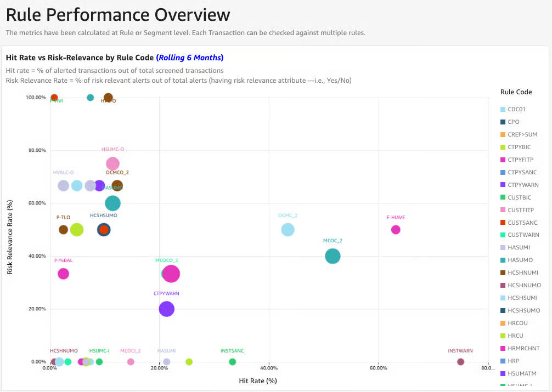Click the HCSHNUMI legend label

click(523, 272)
